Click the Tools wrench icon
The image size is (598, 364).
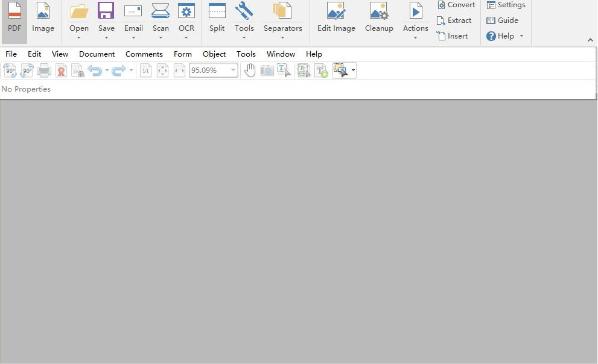pyautogui.click(x=244, y=11)
